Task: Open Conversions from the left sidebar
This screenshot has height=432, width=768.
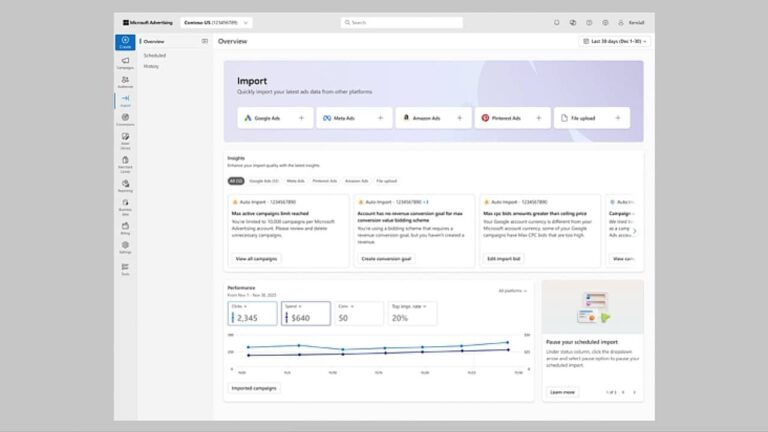Action: click(x=125, y=120)
